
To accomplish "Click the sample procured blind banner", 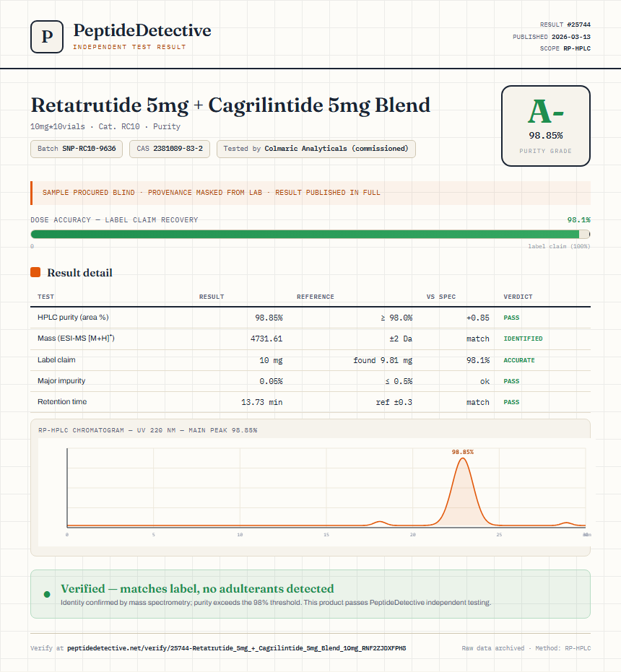I will pyautogui.click(x=310, y=193).
